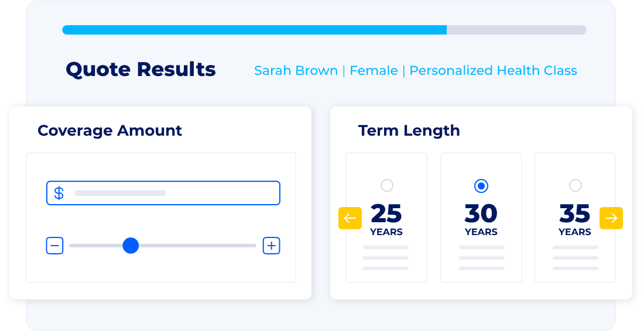This screenshot has height=331, width=644.
Task: Click the dollar sign icon
Action: click(59, 193)
